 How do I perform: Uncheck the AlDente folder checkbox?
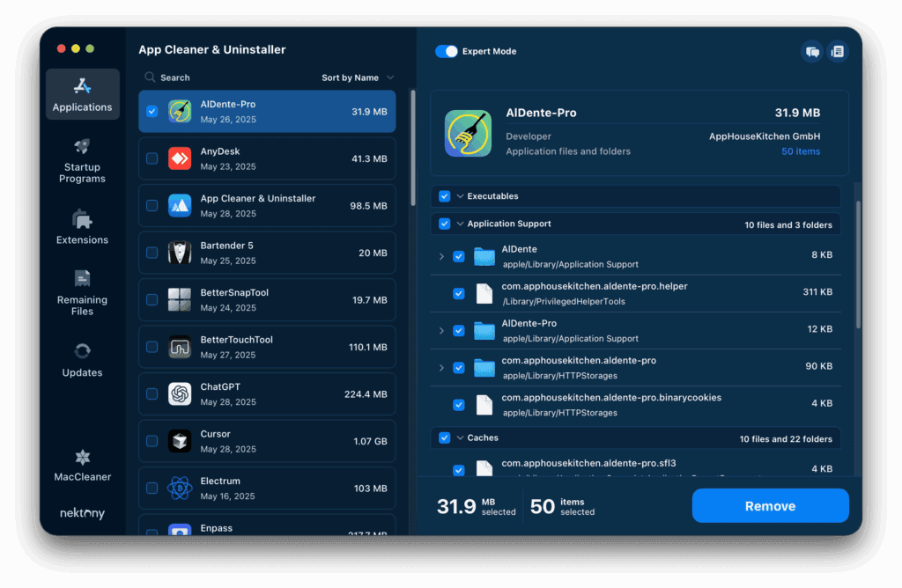pos(458,256)
